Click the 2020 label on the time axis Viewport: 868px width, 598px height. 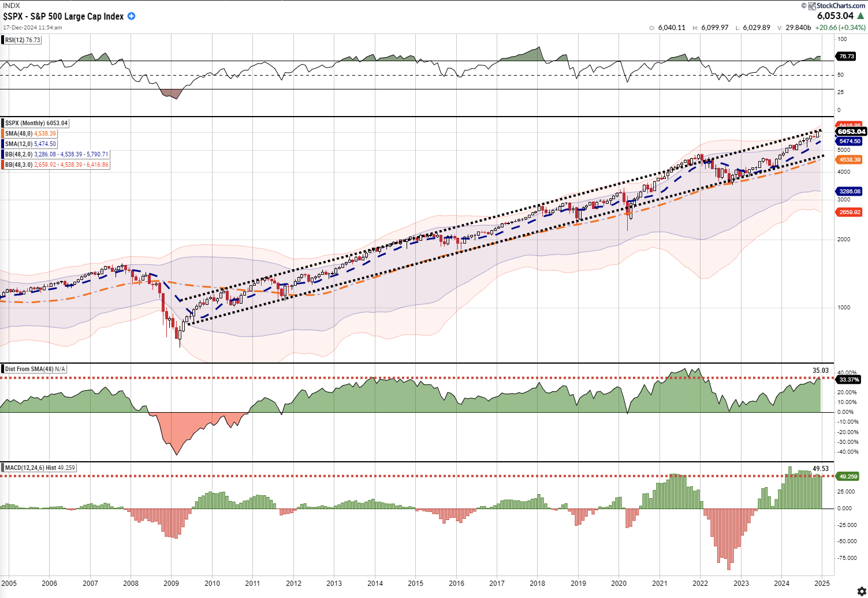pyautogui.click(x=619, y=583)
